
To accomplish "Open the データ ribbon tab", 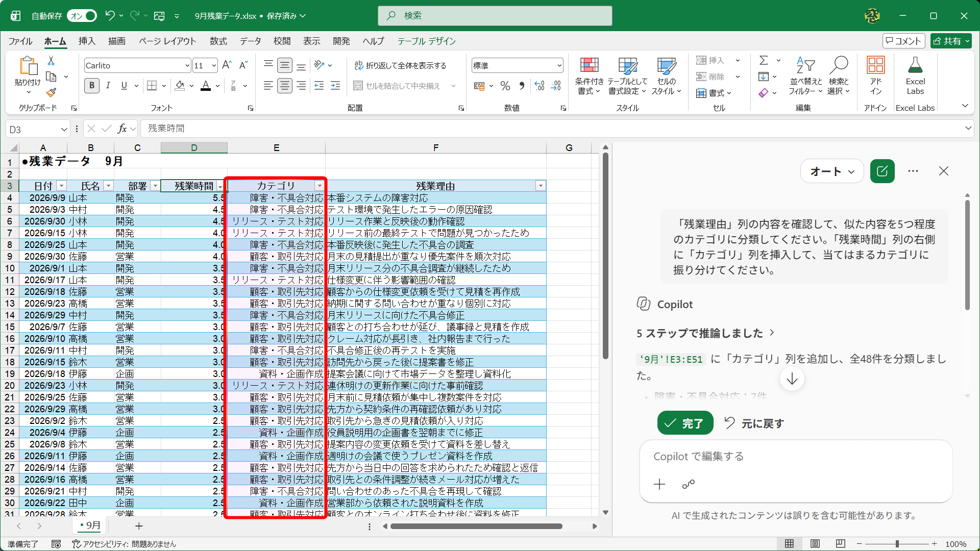I will point(251,41).
